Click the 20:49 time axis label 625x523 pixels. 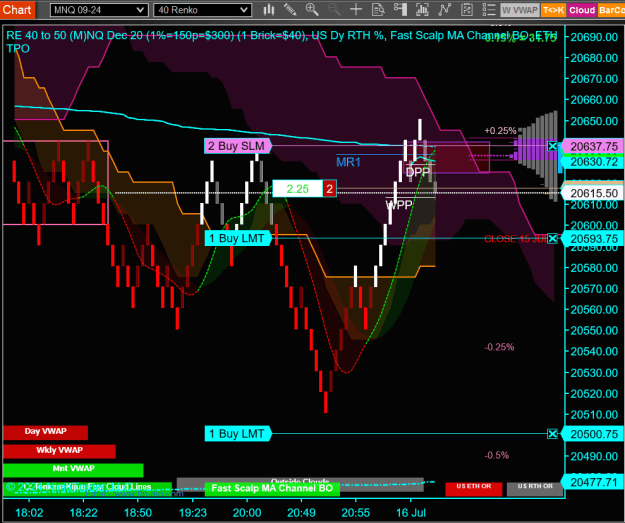[301, 513]
